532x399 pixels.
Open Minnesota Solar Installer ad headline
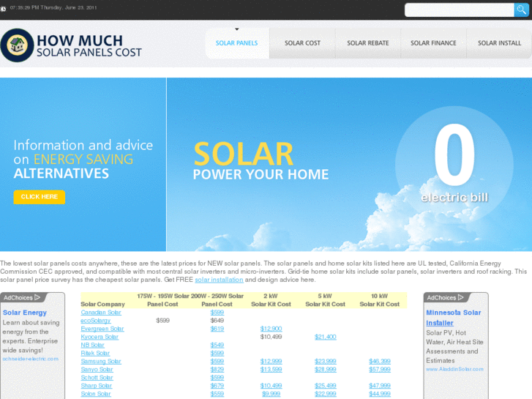click(x=453, y=318)
